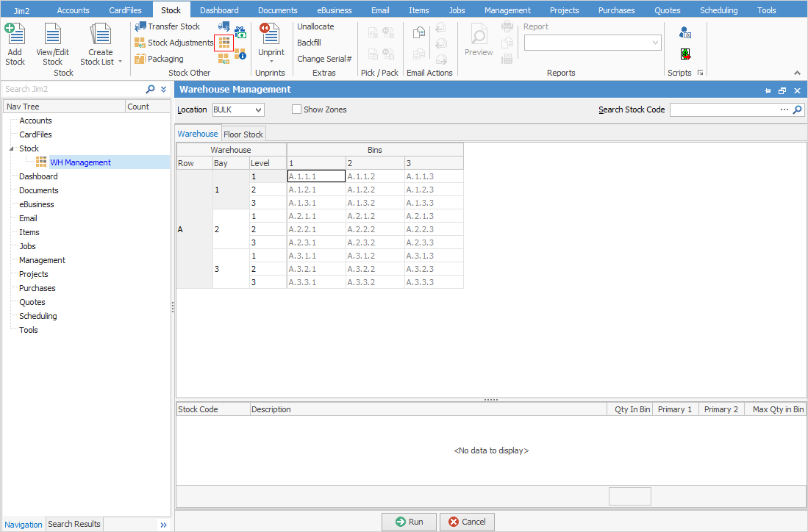808x532 pixels.
Task: Expand the Create Stock List dropdown arrow
Action: [x=120, y=62]
